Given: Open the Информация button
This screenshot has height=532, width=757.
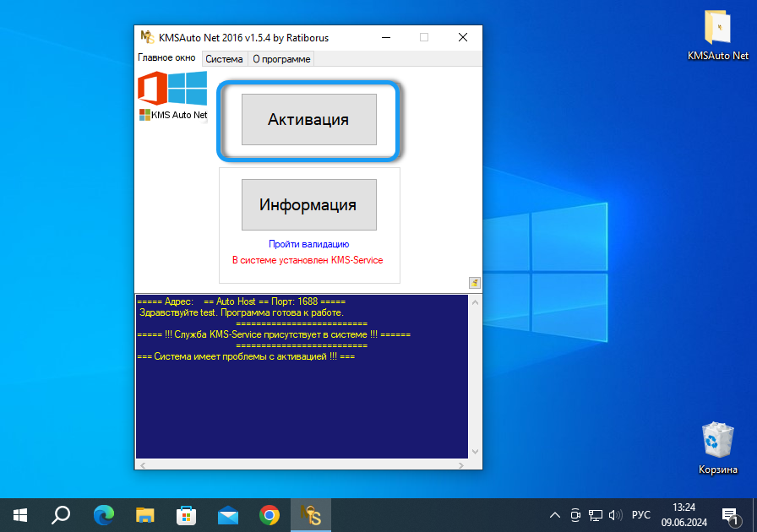Looking at the screenshot, I should tap(309, 204).
